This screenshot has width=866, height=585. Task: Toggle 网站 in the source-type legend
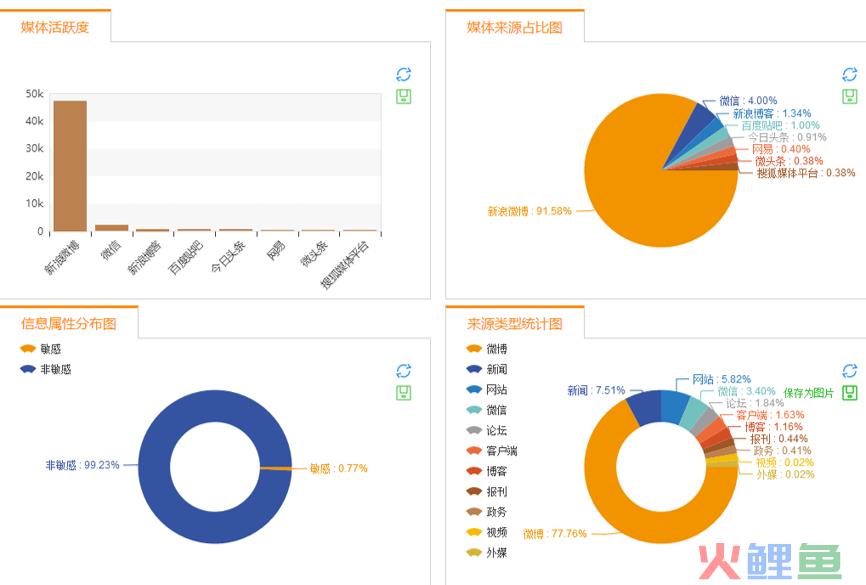point(487,389)
